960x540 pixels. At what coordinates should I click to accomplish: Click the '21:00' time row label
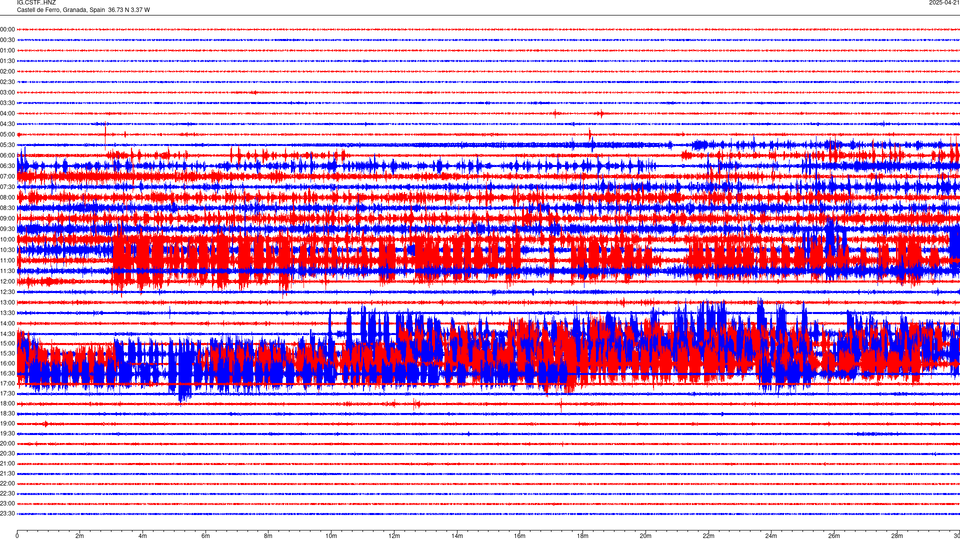[7, 463]
